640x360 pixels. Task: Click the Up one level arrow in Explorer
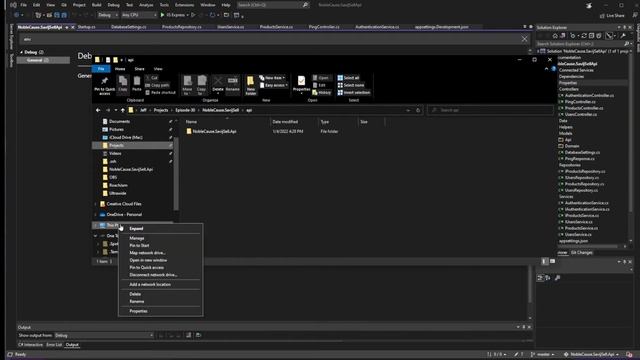point(122,110)
